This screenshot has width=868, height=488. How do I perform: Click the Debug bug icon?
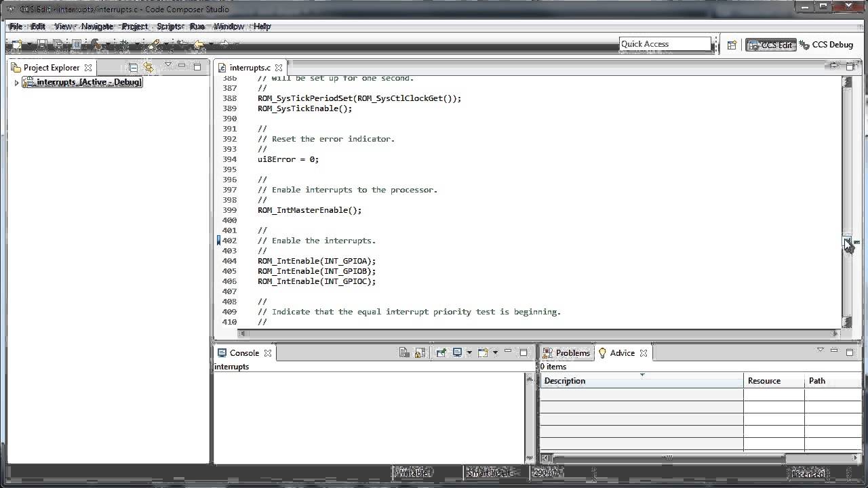pos(125,44)
